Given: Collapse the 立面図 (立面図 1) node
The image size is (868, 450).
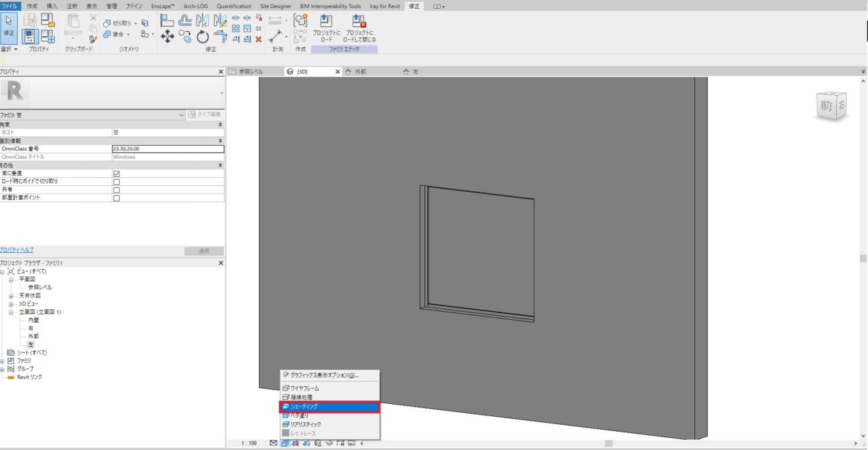Looking at the screenshot, I should coord(11,312).
